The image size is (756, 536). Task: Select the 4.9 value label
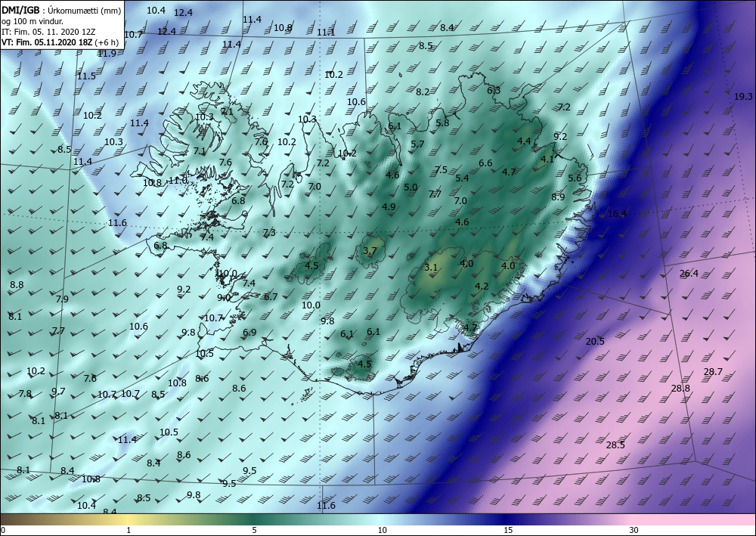coord(389,207)
